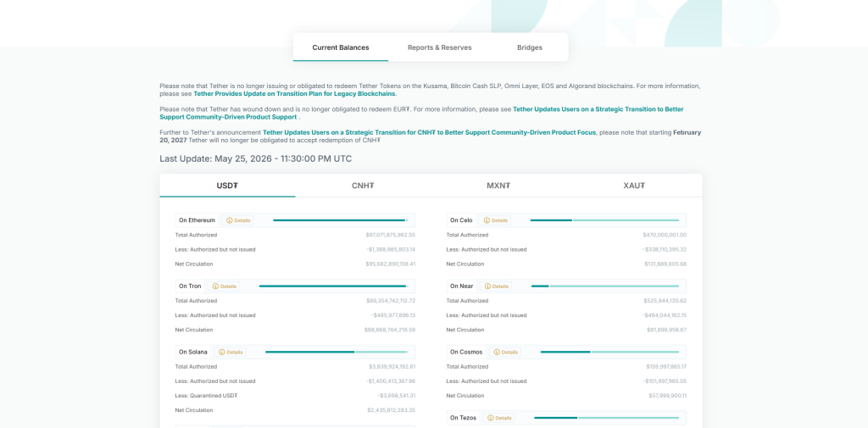Image resolution: width=868 pixels, height=428 pixels.
Task: Select Near net circulation $61,899,958.67
Action: pyautogui.click(x=666, y=330)
